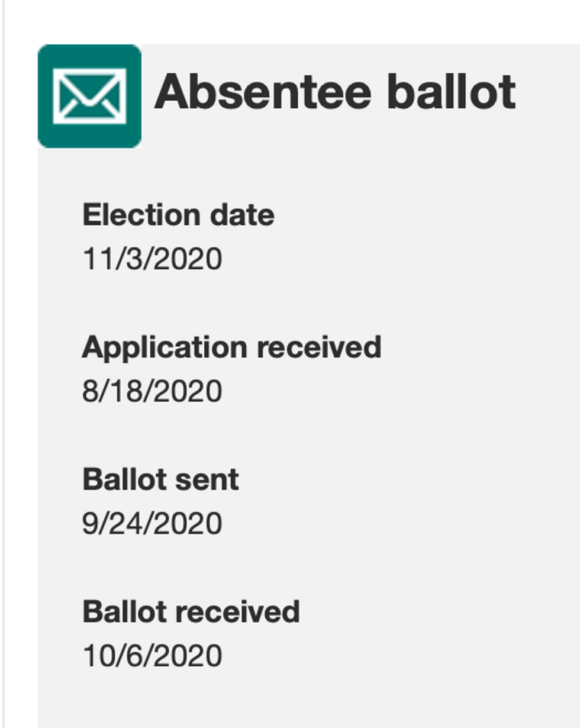Select the "Absentee ballot" heading
The height and width of the screenshot is (728, 580).
click(335, 92)
